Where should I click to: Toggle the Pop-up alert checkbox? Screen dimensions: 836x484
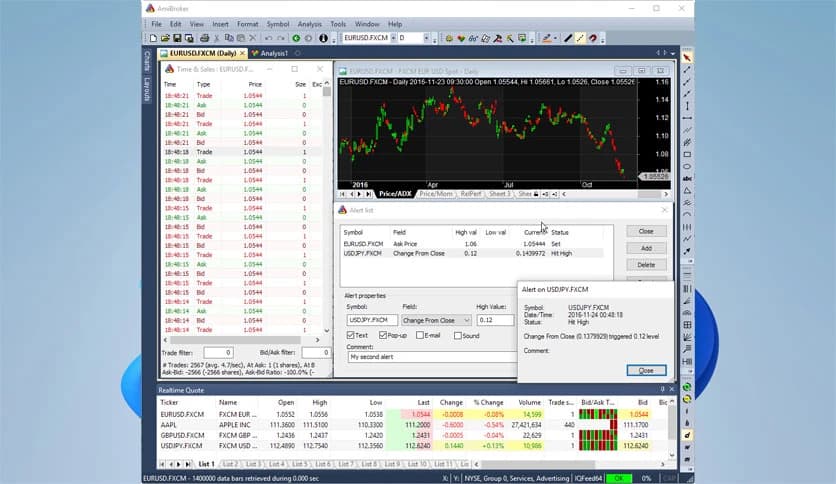[x=383, y=335]
